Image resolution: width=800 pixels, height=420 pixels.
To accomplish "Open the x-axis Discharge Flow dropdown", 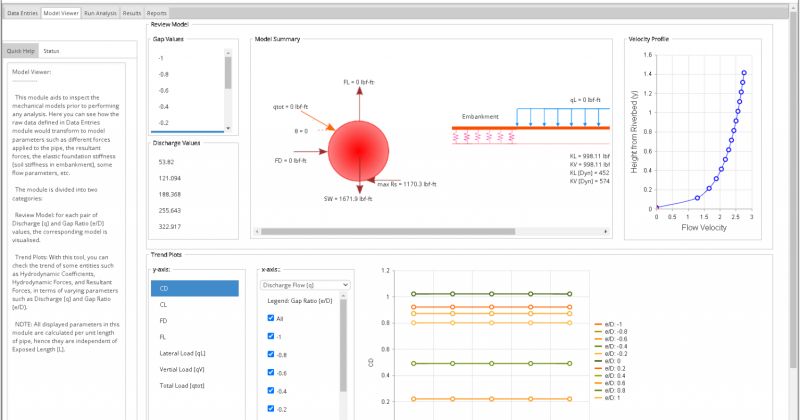I will (x=305, y=285).
